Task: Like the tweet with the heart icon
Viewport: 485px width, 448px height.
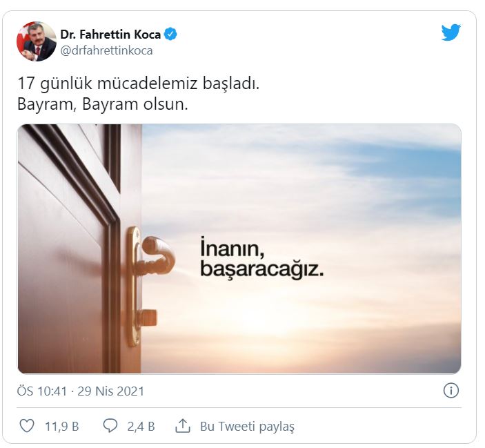Action: pyautogui.click(x=27, y=426)
